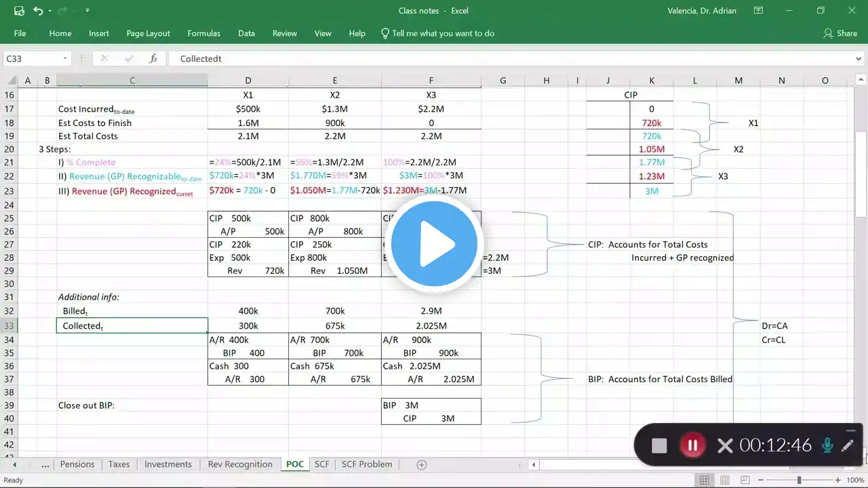Adjust the zoom slider in the status bar
868x488 pixels.
[x=799, y=480]
